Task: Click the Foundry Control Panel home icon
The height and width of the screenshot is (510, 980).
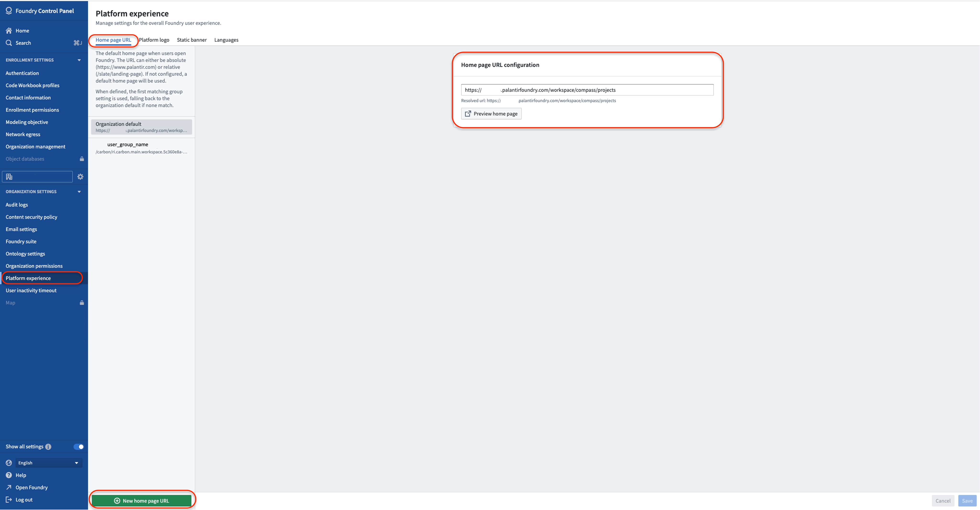Action: (x=9, y=31)
